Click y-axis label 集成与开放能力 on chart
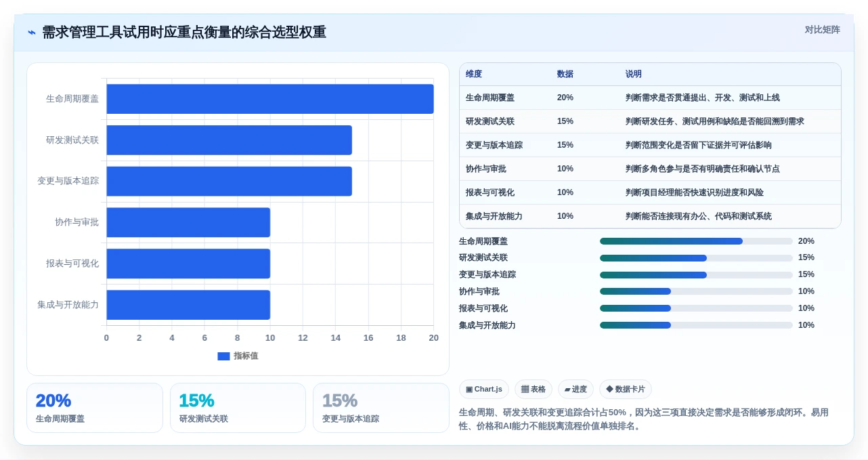This screenshot has width=868, height=460. point(68,305)
